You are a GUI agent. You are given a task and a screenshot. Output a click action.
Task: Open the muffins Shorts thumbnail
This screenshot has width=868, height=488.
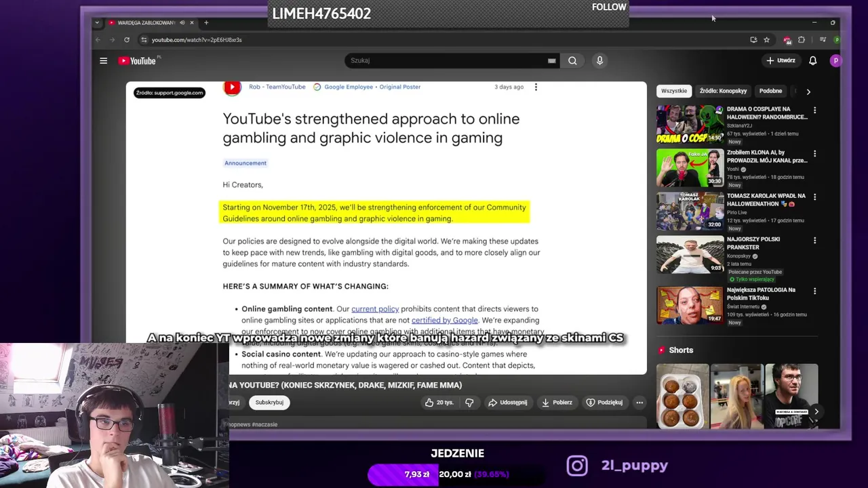click(x=682, y=396)
